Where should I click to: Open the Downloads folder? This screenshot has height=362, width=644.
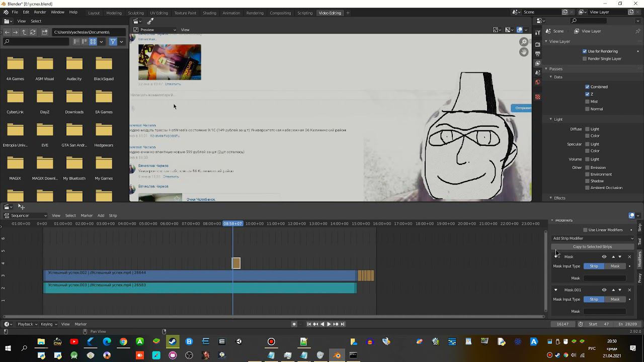point(74,101)
